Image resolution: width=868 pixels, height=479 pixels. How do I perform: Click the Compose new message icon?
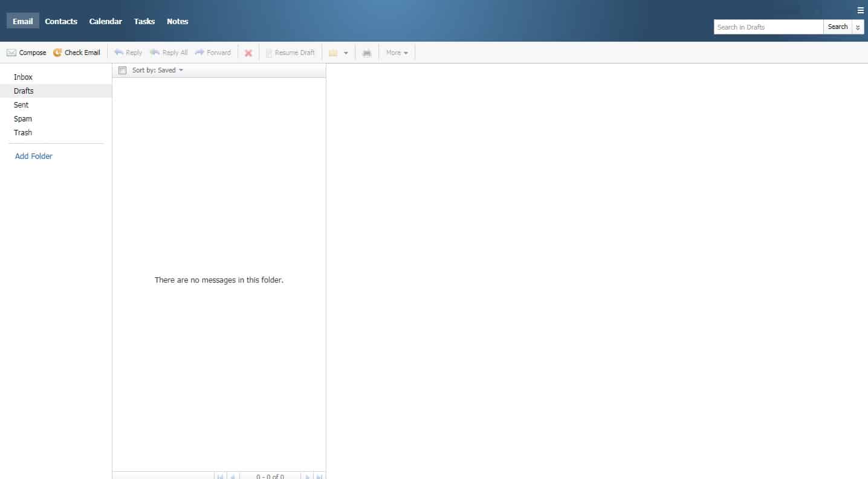tap(11, 53)
